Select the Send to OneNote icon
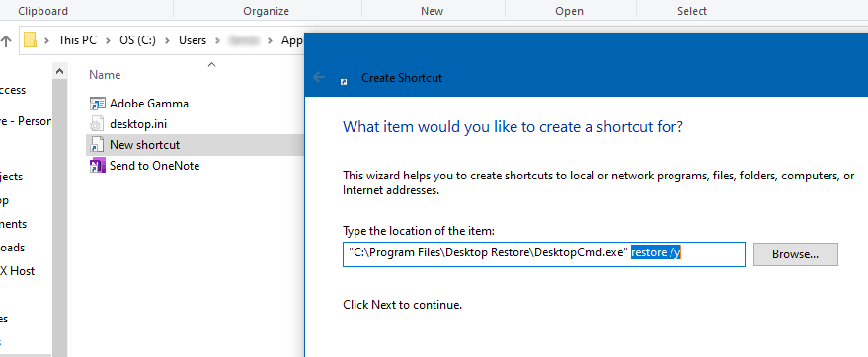The width and height of the screenshot is (868, 357). point(98,166)
